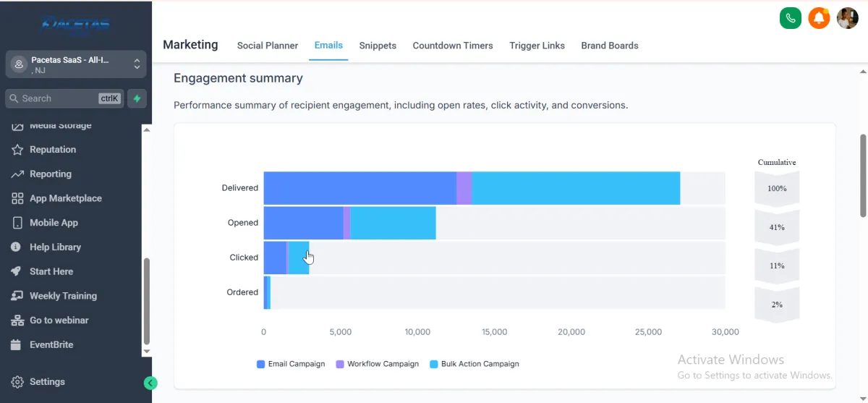Viewport: 868px width, 403px height.
Task: Click the Delivered Bulk Action bar segment
Action: point(576,188)
